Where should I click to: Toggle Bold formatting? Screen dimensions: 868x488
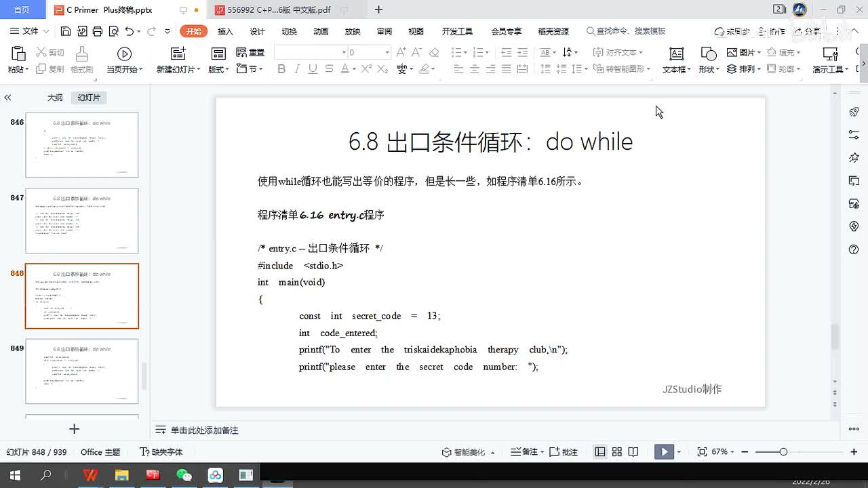pyautogui.click(x=281, y=69)
